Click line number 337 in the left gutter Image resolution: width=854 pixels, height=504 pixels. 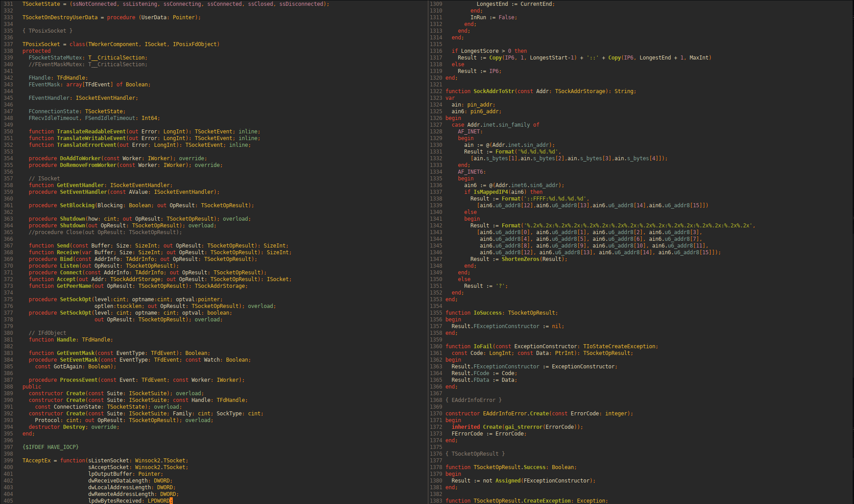8,44
